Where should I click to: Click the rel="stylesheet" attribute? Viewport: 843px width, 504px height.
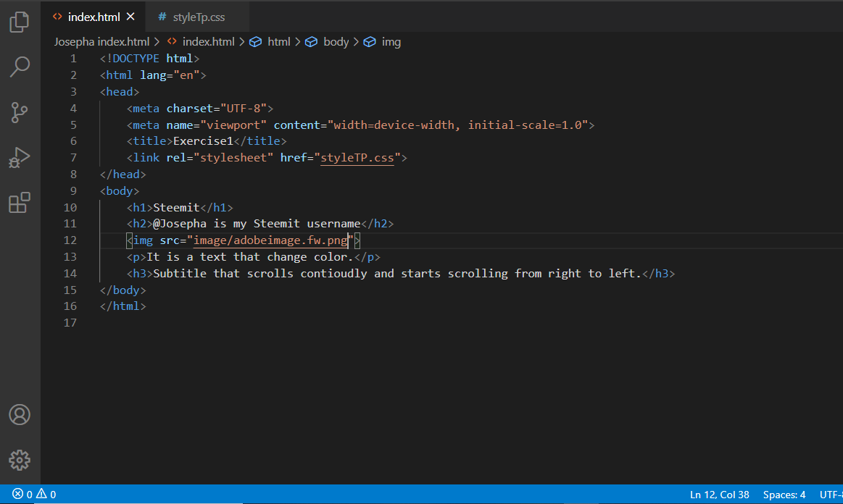[220, 157]
